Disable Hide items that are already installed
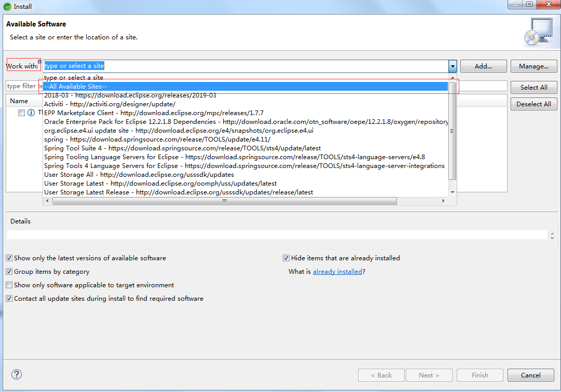Screen dimensions: 561x392 (x=286, y=258)
